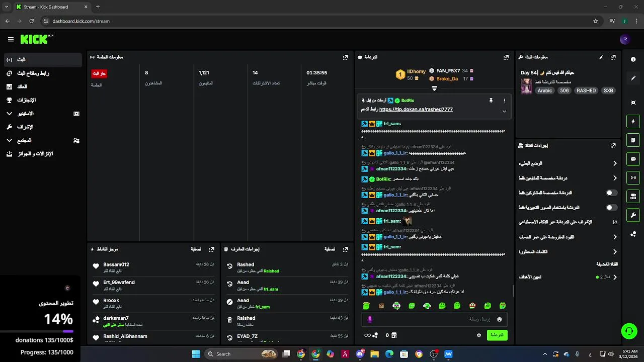The height and width of the screenshot is (362, 644).
Task: Click in the chat message input field
Action: pos(434,319)
